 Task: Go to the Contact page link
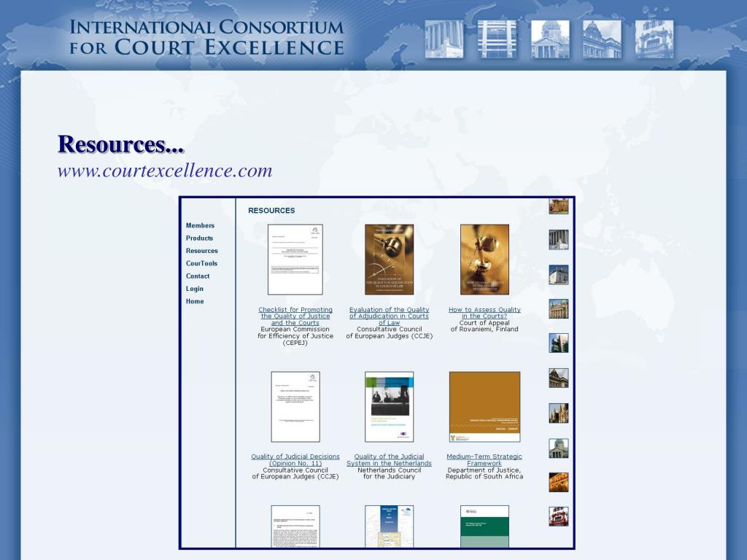(x=198, y=276)
